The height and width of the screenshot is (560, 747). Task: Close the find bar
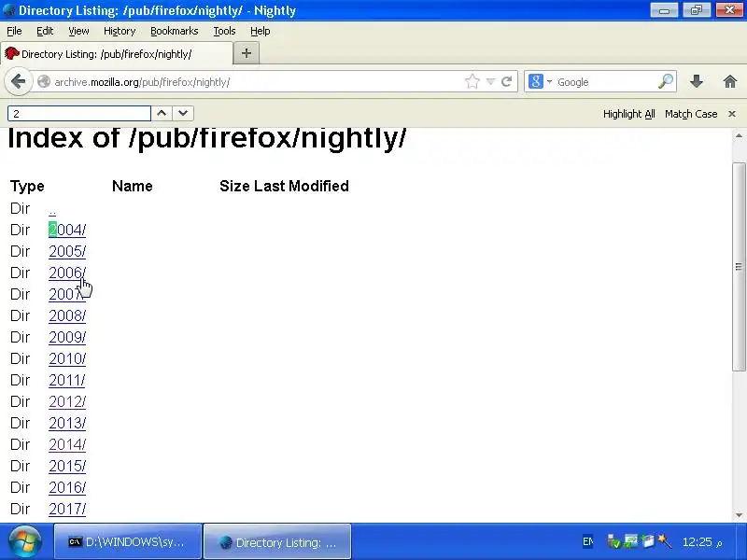click(732, 114)
